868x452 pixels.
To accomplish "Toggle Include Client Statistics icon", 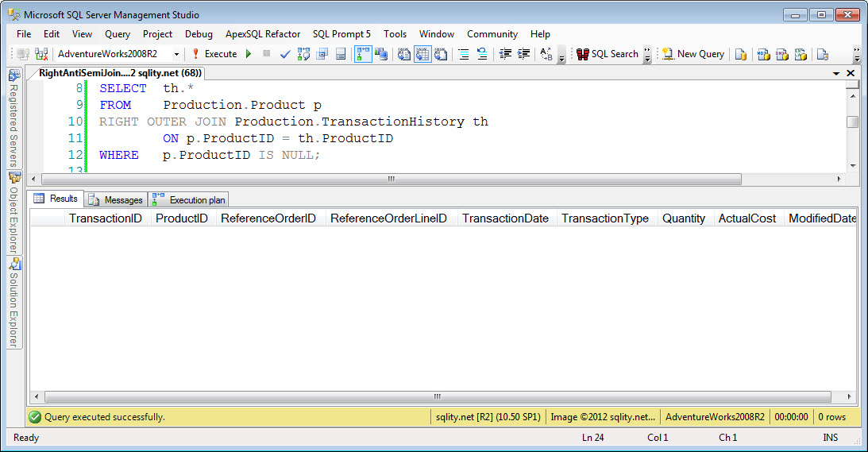I will tap(381, 54).
